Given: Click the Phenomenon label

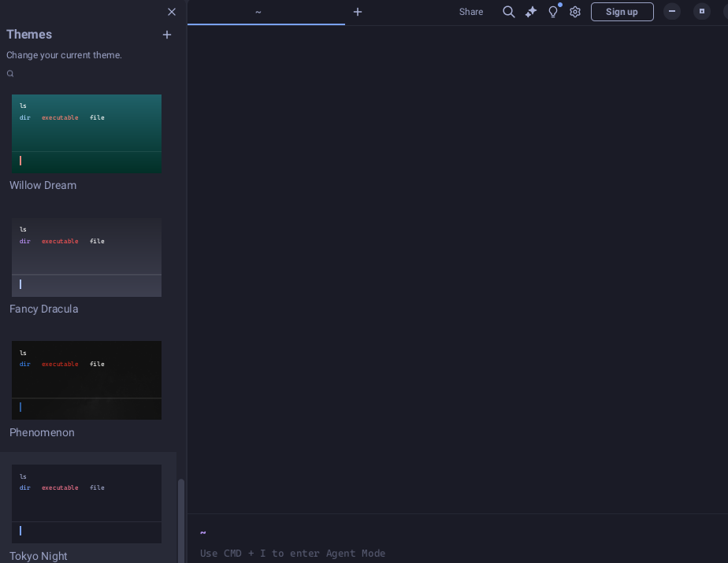Looking at the screenshot, I should pyautogui.click(x=42, y=432).
